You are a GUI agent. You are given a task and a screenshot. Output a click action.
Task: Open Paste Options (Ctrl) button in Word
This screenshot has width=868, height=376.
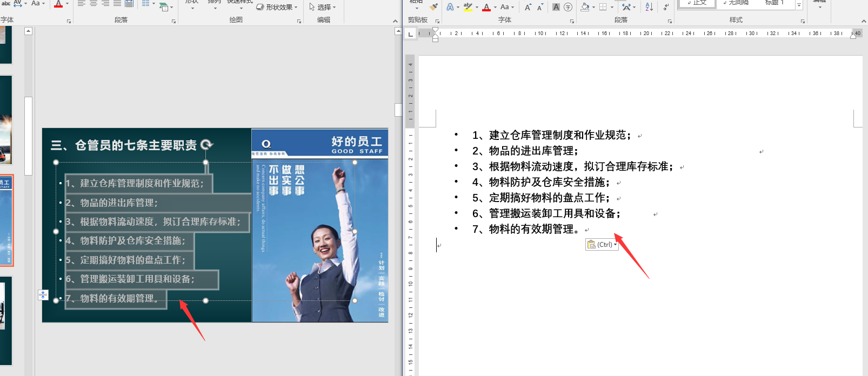pos(602,245)
